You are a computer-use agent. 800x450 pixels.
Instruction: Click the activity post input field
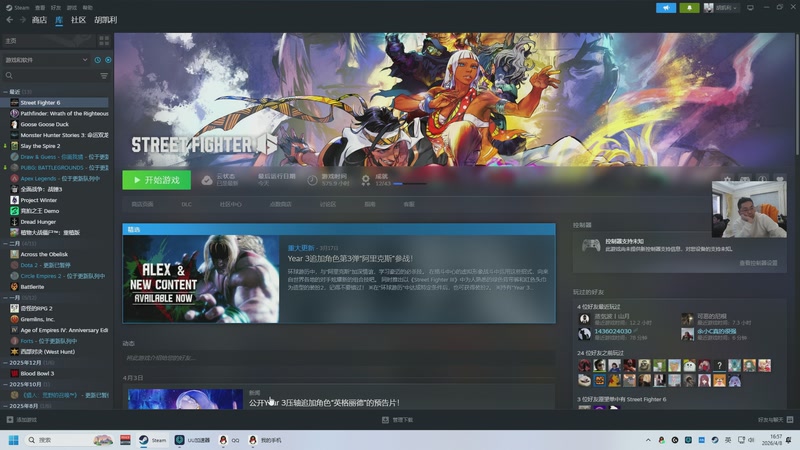[339, 358]
